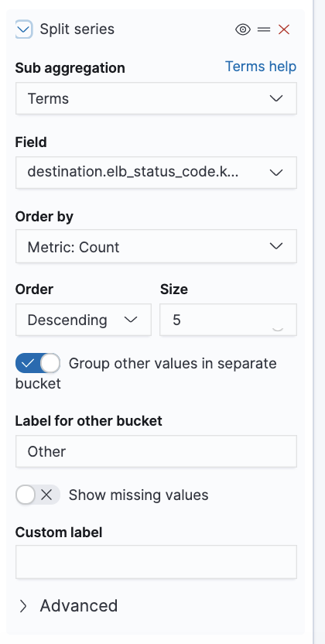The image size is (325, 644).
Task: Remove Split series with red X icon
Action: pos(284,29)
